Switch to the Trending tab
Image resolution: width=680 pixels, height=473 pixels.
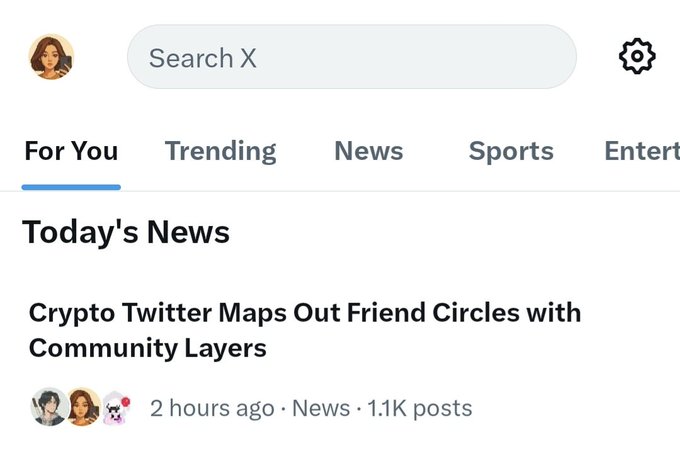[x=220, y=151]
